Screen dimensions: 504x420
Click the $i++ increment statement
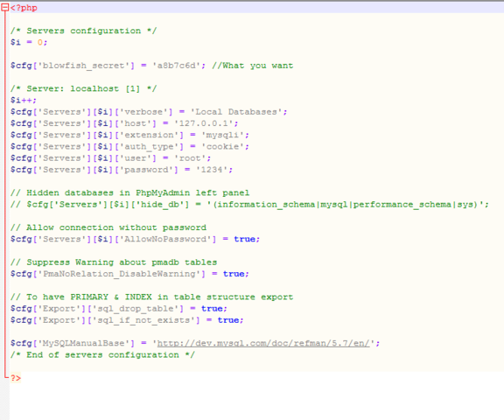click(24, 101)
